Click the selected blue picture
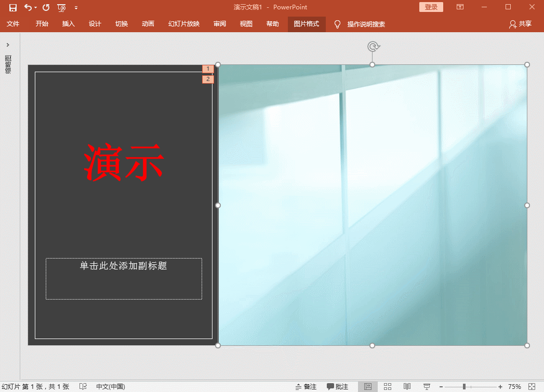544x392 pixels. click(x=373, y=205)
